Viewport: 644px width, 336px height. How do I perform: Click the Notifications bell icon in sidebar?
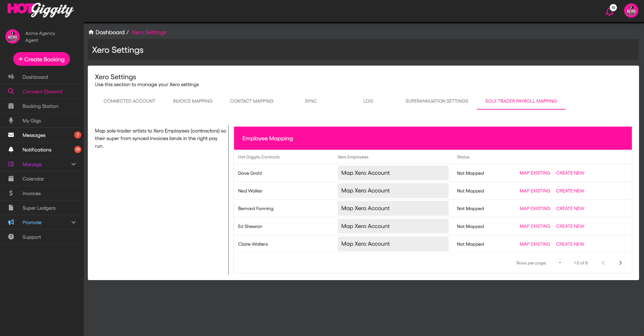[x=11, y=149]
